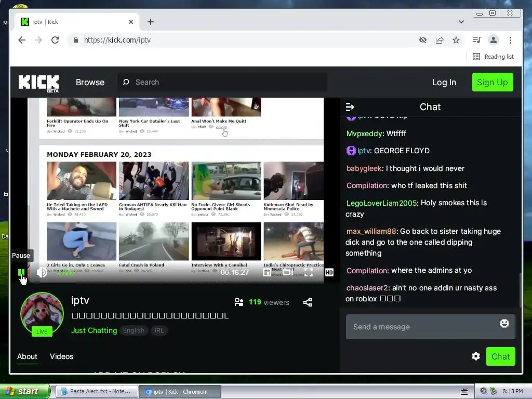This screenshot has width=532, height=399.
Task: Open Chromium three-dot menu
Action: [x=510, y=40]
